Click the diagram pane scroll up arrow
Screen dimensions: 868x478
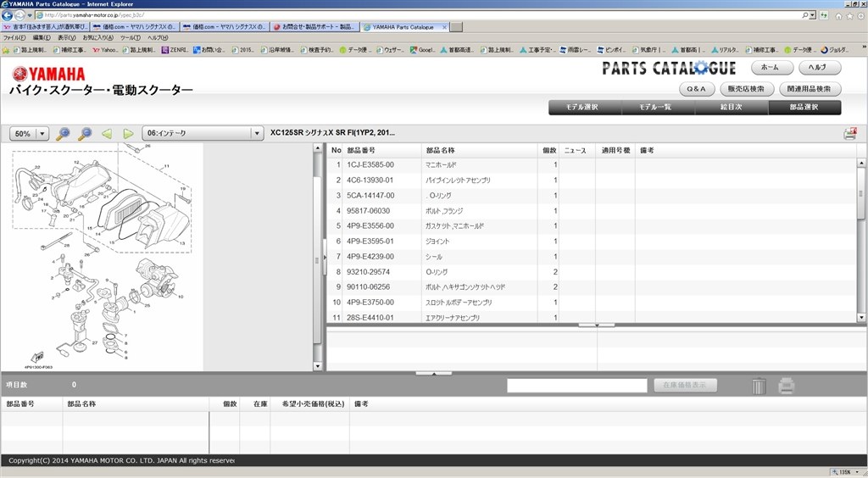[318, 148]
